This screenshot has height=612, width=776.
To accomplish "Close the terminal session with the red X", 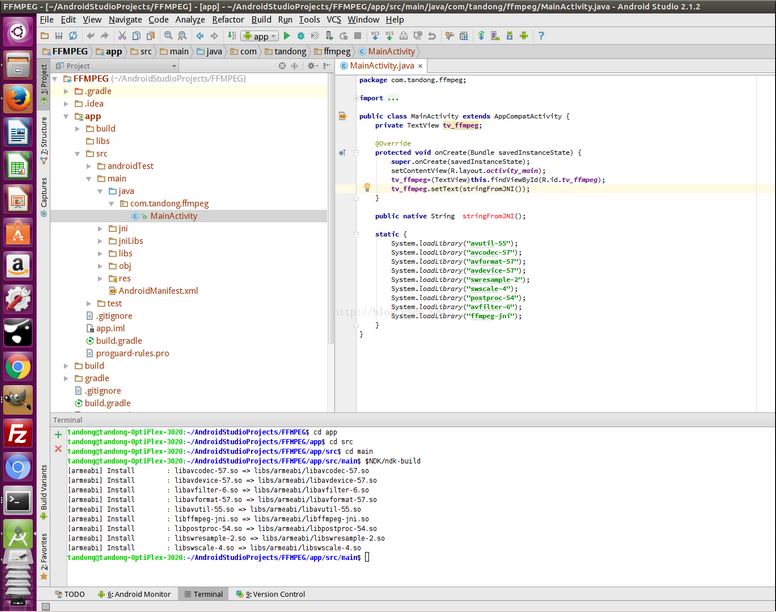I will click(x=58, y=449).
